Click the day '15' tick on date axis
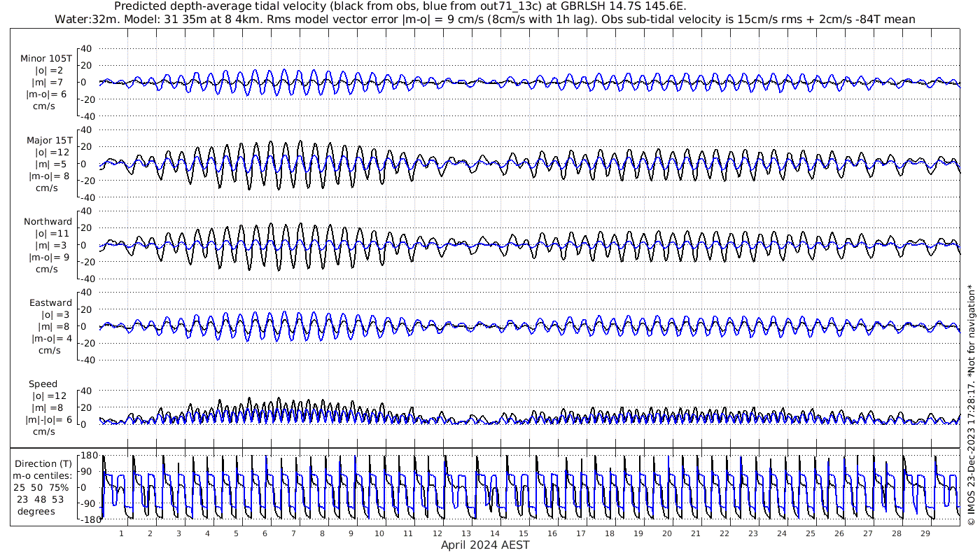 point(523,533)
